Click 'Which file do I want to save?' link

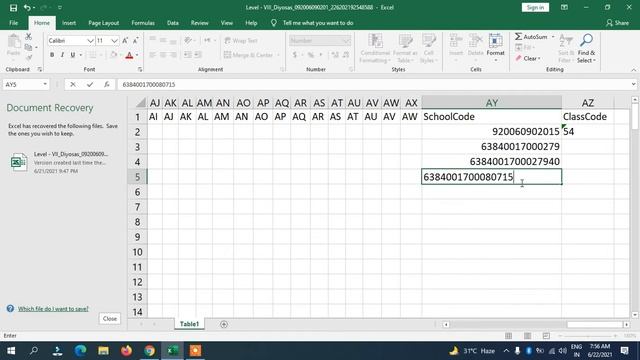53,309
